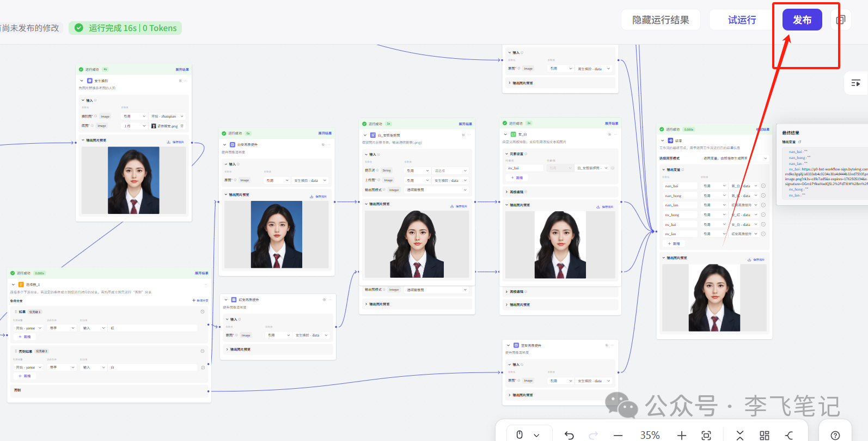868x441 pixels.
Task: Click the duplicate icon beside 发布
Action: click(x=841, y=20)
